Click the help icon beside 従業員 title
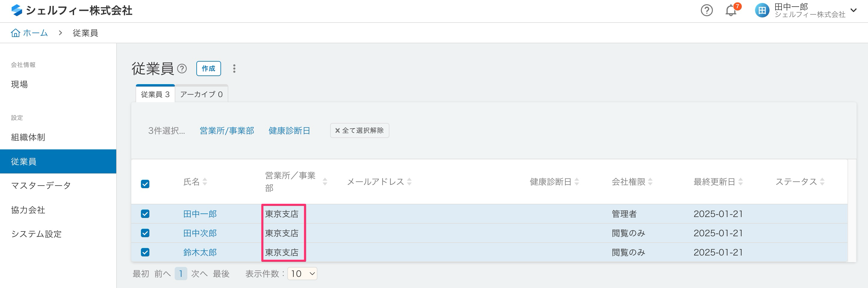Image resolution: width=868 pixels, height=288 pixels. tap(182, 69)
